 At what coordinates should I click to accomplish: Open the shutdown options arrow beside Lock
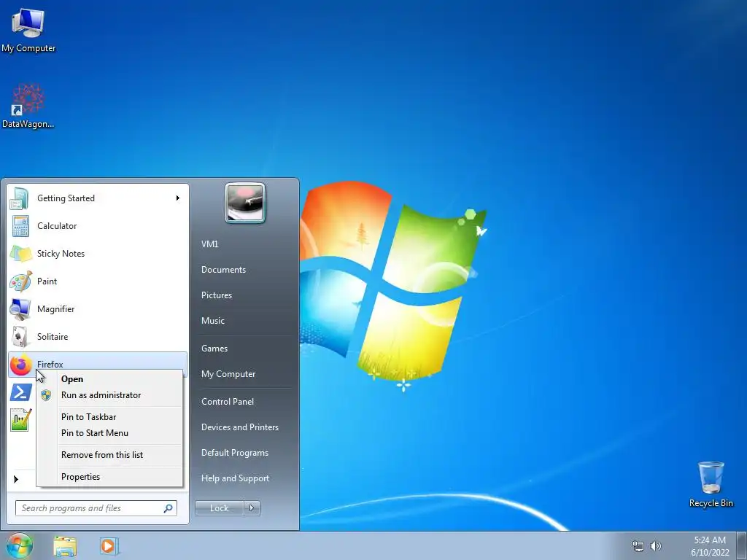(x=252, y=508)
